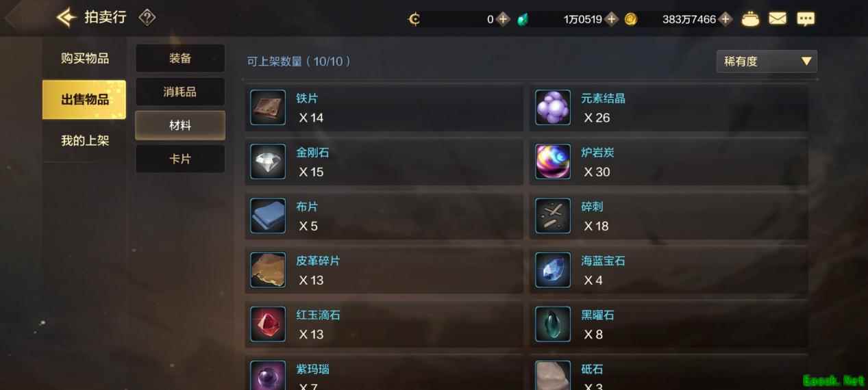Filter by 装备 category
868x390 pixels.
[x=180, y=58]
